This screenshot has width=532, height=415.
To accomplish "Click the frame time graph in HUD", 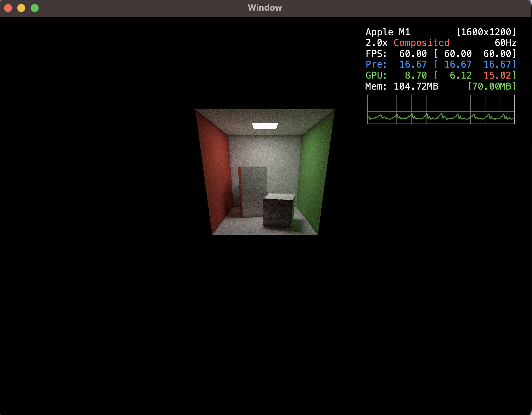I will click(x=441, y=109).
